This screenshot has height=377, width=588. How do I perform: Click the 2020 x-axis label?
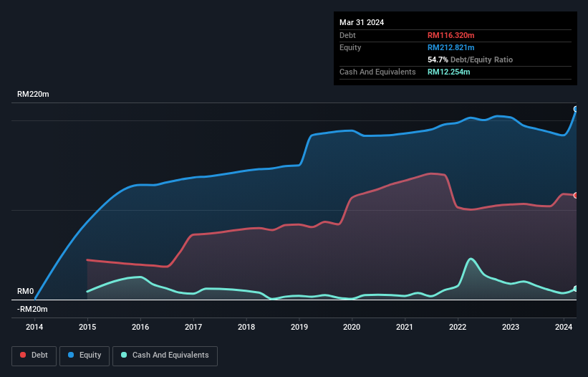click(x=352, y=327)
